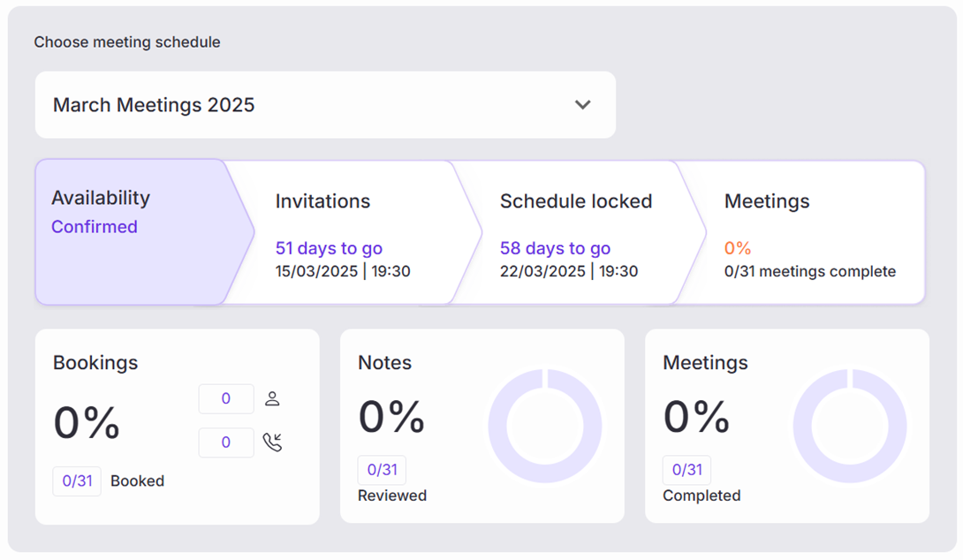Viewport: 963px width, 560px height.
Task: Click the person icon in Bookings card
Action: pos(272,398)
